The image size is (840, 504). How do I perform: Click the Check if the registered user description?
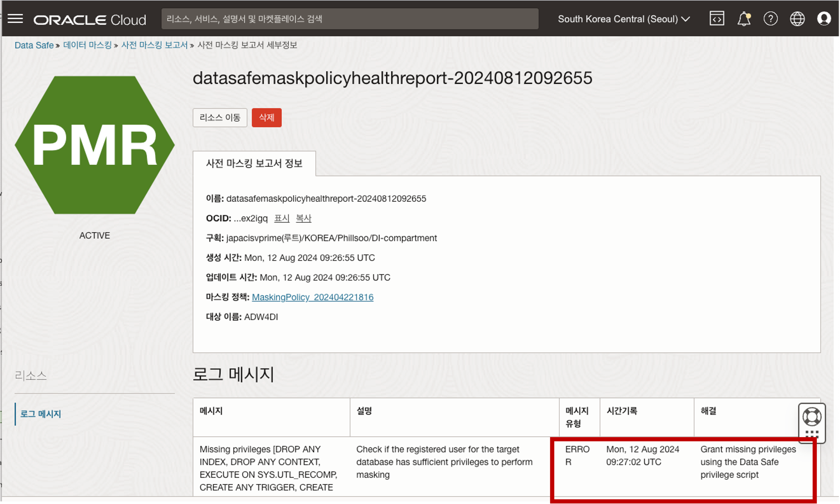tap(444, 462)
